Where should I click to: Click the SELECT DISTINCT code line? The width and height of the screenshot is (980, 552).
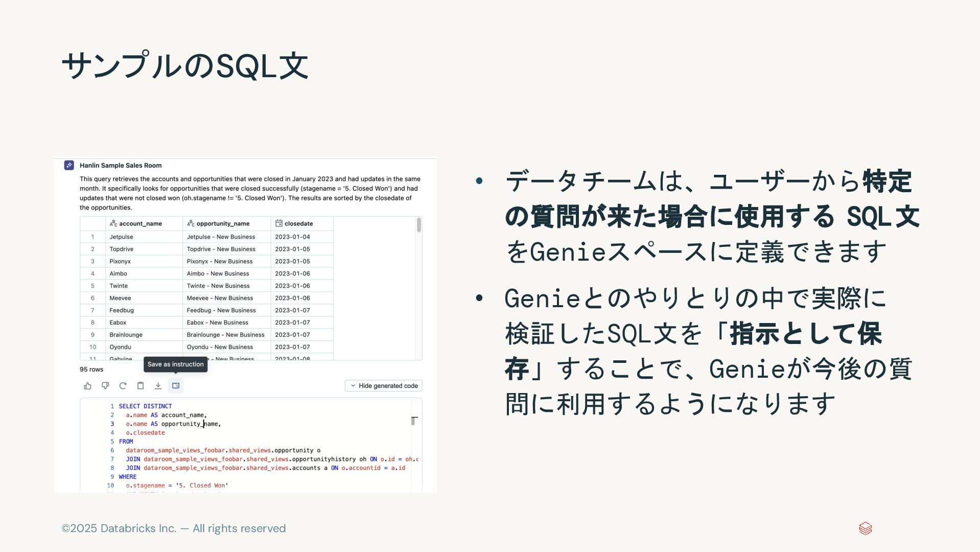coord(146,406)
